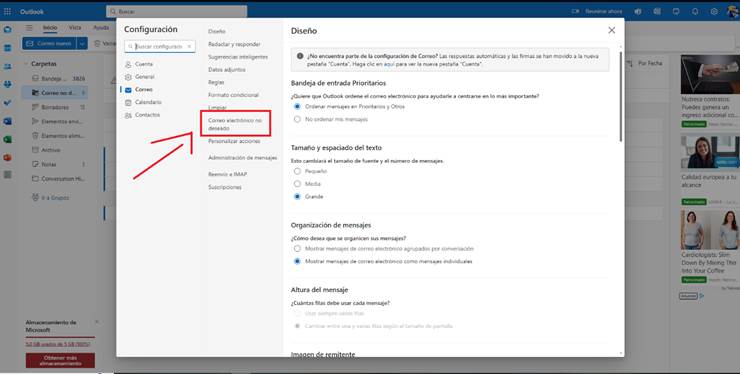Select mensajes agrupados por conversación option
Screen dimensions: 740x374
(x=297, y=248)
